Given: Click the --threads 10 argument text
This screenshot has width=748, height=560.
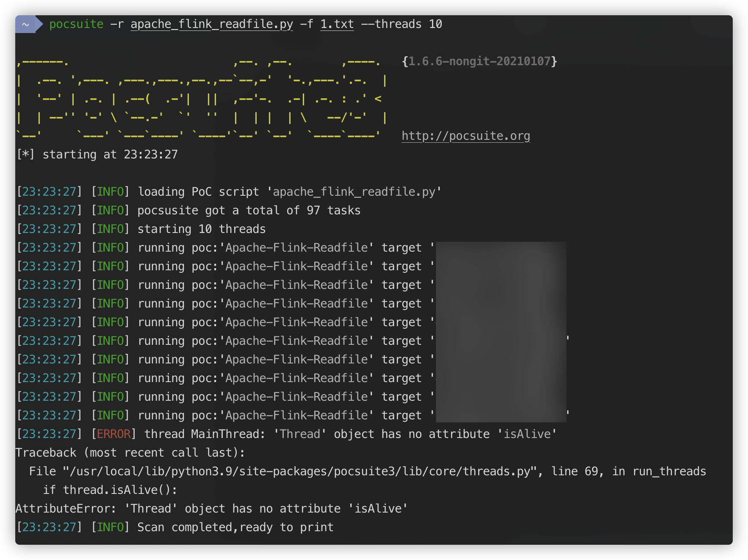Looking at the screenshot, I should tap(402, 24).
